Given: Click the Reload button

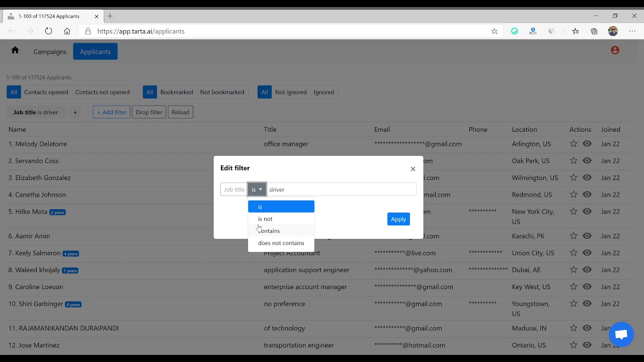Looking at the screenshot, I should coord(180,112).
